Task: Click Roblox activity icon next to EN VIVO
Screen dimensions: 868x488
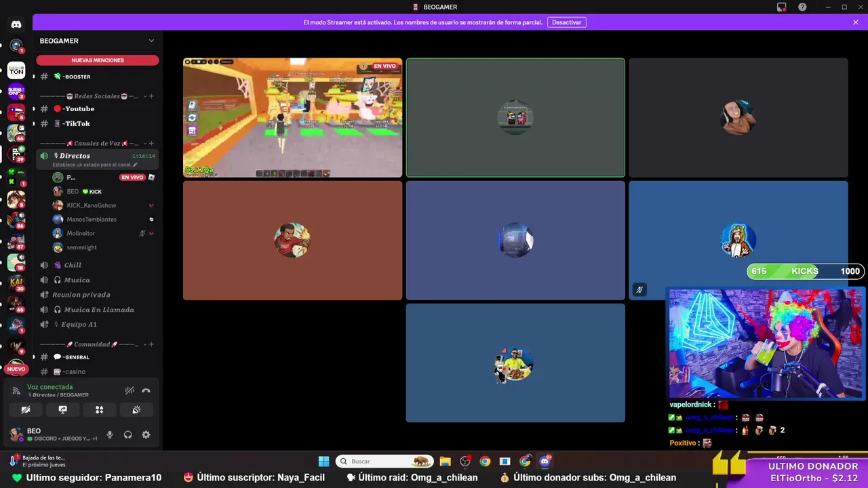Action: click(151, 177)
